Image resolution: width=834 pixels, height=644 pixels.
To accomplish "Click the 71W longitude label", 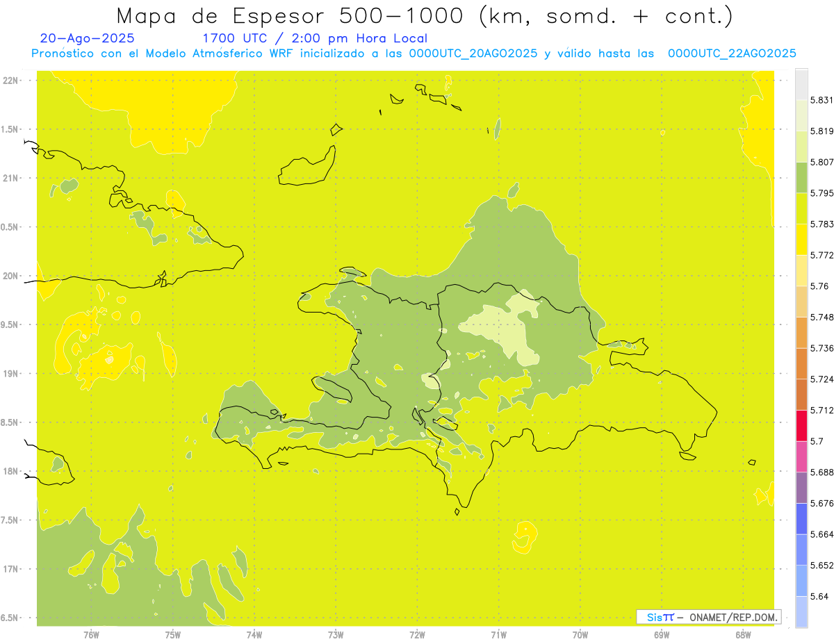I will tap(498, 634).
